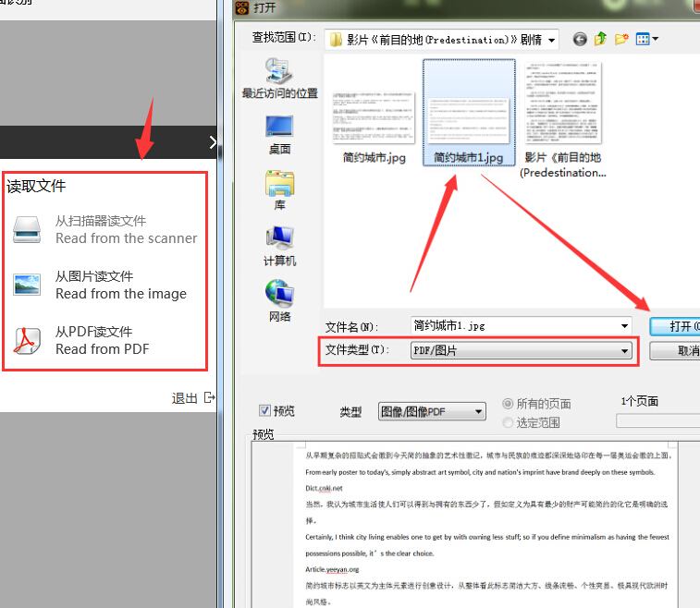Select the 所有的页面 radio button

(x=507, y=404)
